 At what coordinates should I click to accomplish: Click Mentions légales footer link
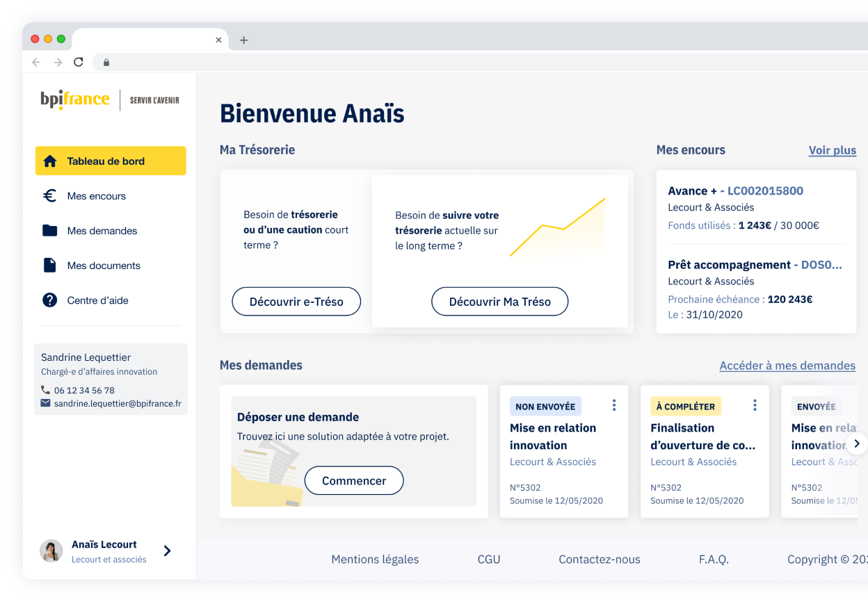pos(375,559)
